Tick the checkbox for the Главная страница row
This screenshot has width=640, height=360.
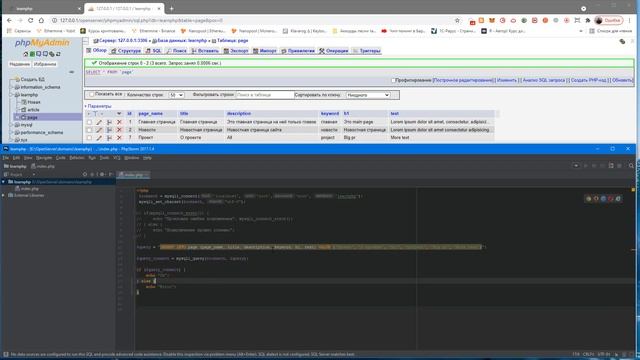[89, 122]
